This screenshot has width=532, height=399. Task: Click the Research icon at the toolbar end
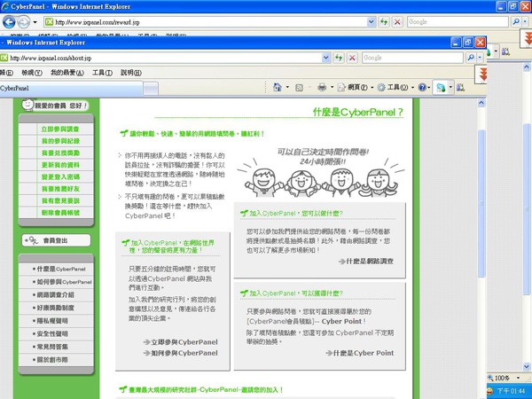pyautogui.click(x=460, y=88)
